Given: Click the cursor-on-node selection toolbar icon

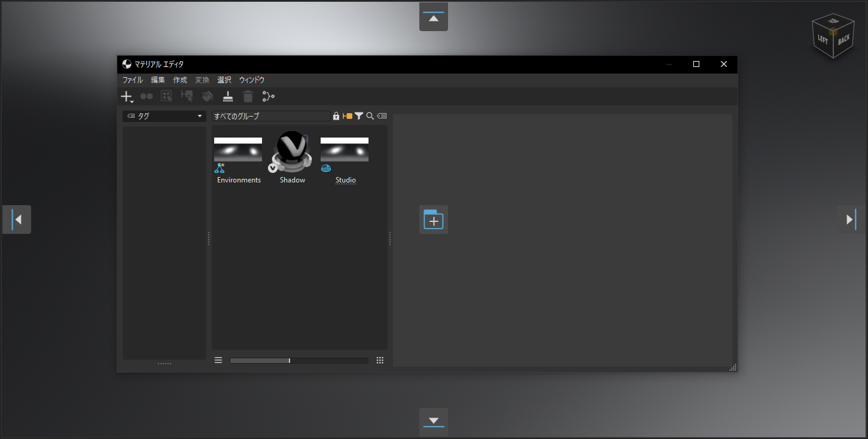Looking at the screenshot, I should [187, 96].
